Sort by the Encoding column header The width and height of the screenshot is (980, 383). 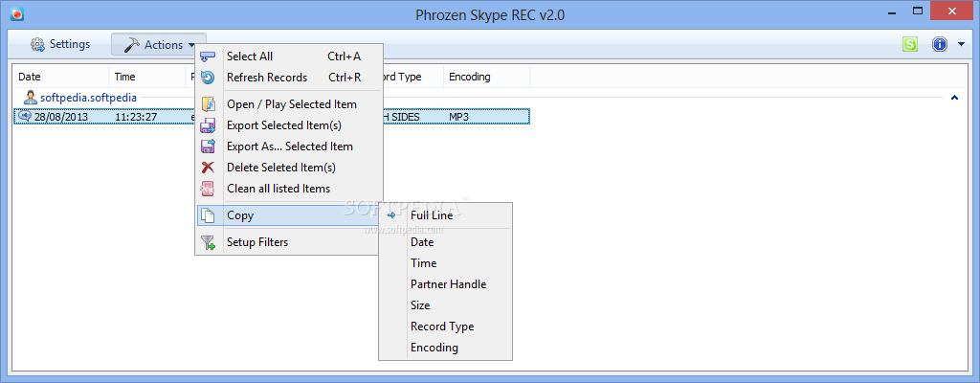click(x=487, y=77)
